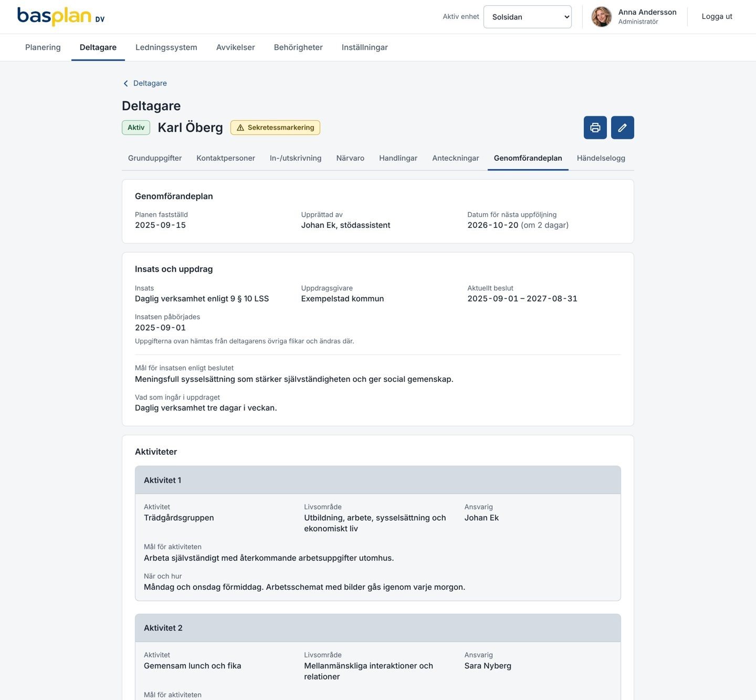Image resolution: width=756 pixels, height=700 pixels.
Task: Select Deltagare in the main navigation
Action: [x=98, y=47]
